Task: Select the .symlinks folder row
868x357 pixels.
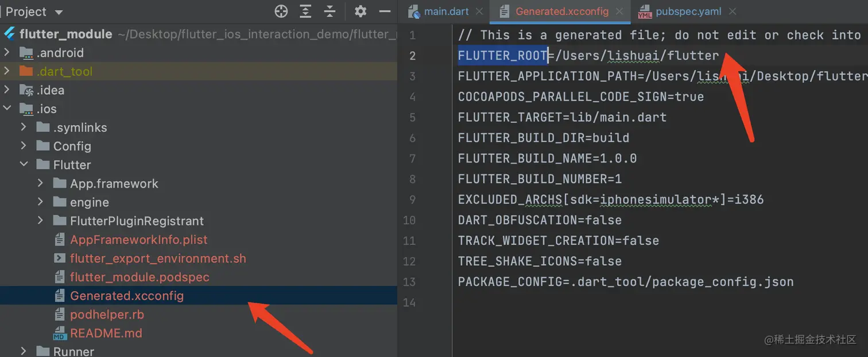Action: (199, 127)
